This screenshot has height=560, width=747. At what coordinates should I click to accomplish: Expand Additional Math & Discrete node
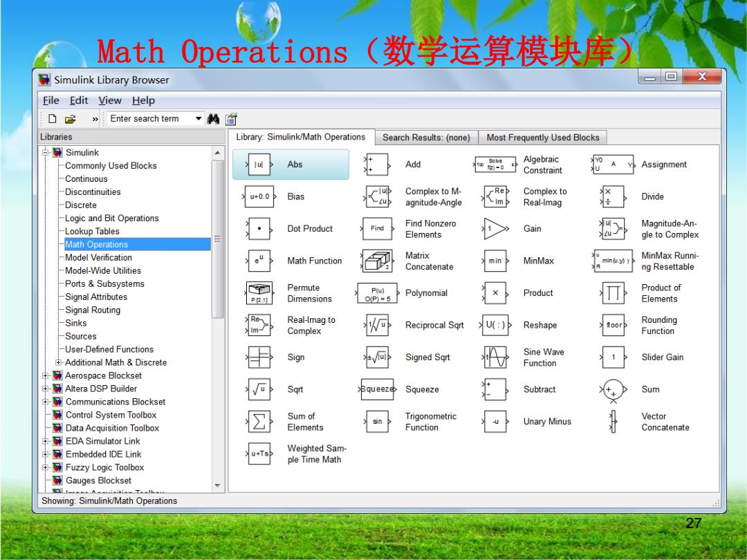coord(58,362)
